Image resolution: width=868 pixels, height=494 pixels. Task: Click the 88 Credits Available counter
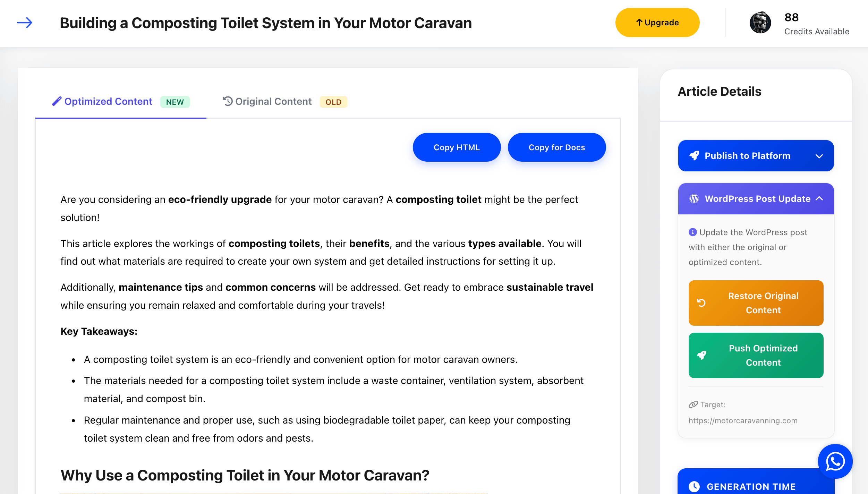(x=816, y=24)
